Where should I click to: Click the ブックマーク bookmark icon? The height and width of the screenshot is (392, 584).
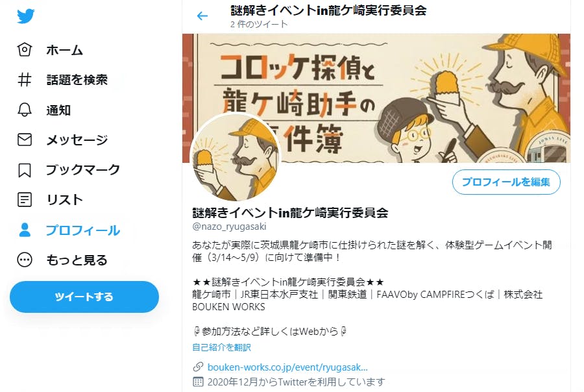click(25, 170)
